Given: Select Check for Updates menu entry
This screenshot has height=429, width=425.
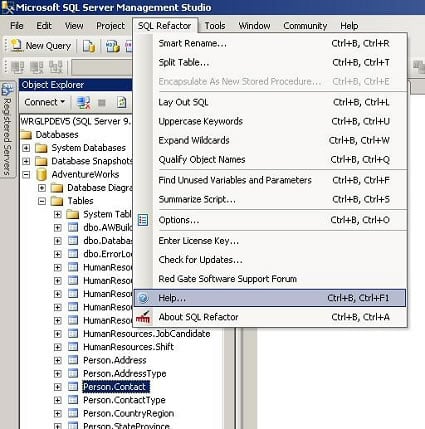Looking at the screenshot, I should click(x=270, y=260).
